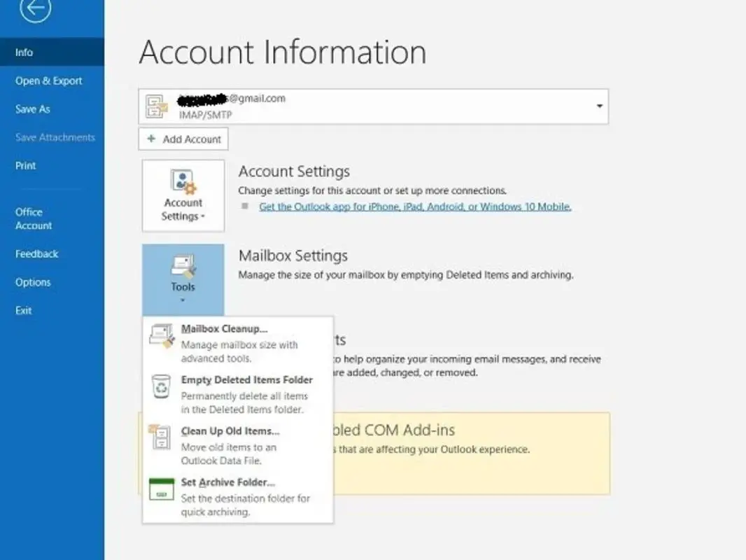Click the Clean Up Old Items icon
This screenshot has height=560, width=746.
[160, 437]
